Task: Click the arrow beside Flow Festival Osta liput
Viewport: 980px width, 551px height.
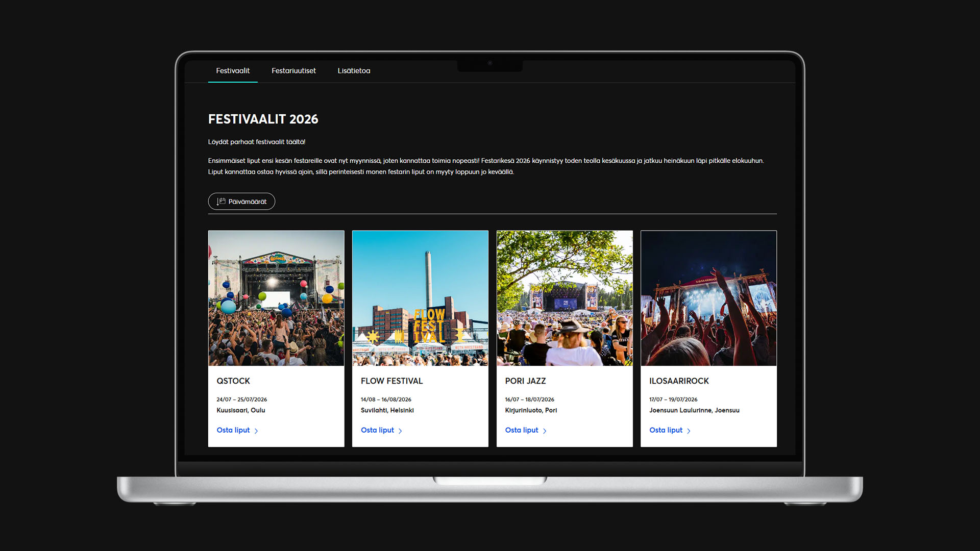Action: point(400,431)
